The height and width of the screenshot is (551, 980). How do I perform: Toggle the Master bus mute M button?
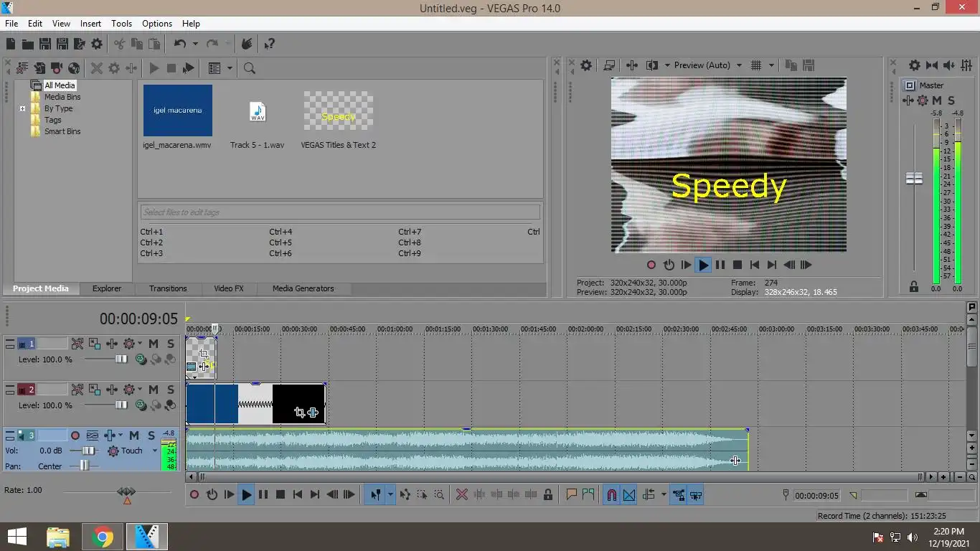pyautogui.click(x=937, y=100)
